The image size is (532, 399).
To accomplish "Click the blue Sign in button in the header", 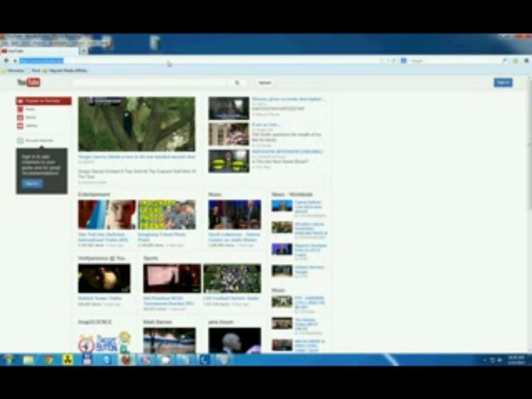I will click(503, 83).
